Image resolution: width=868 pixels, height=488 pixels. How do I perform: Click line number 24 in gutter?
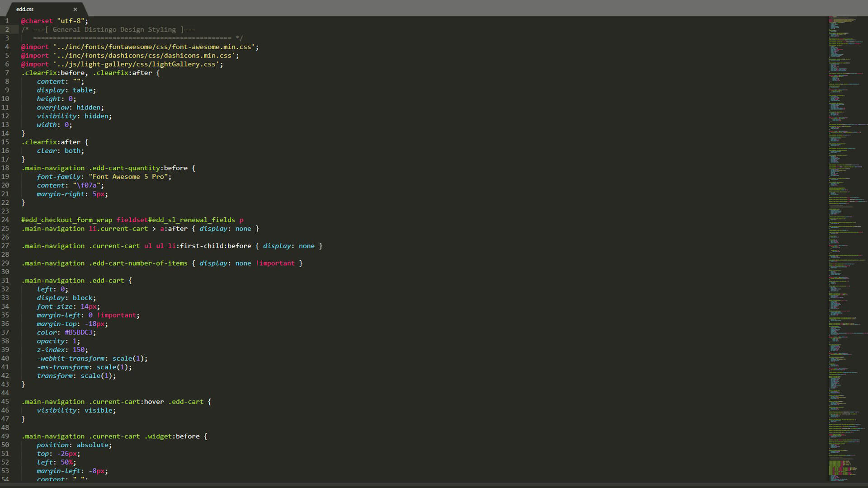point(5,220)
